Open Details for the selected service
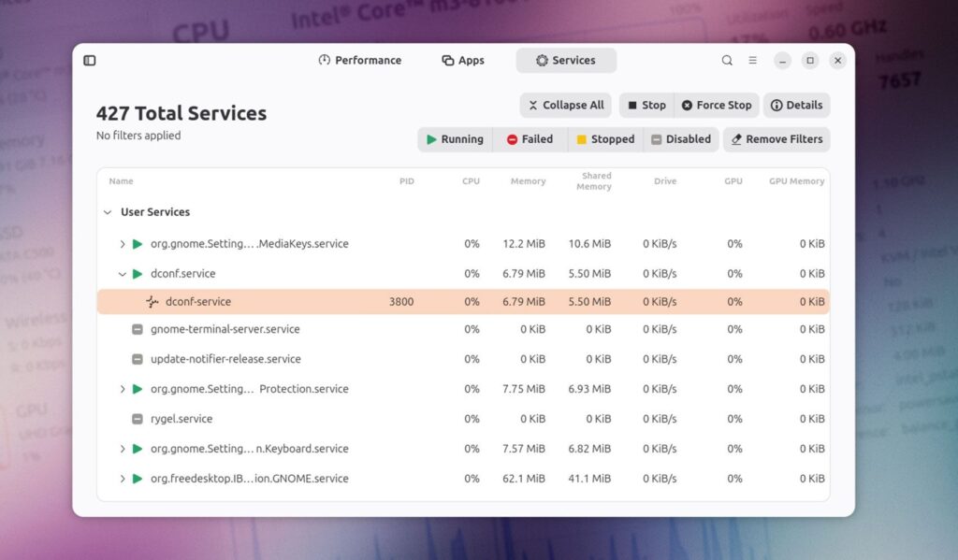958x560 pixels. (796, 106)
